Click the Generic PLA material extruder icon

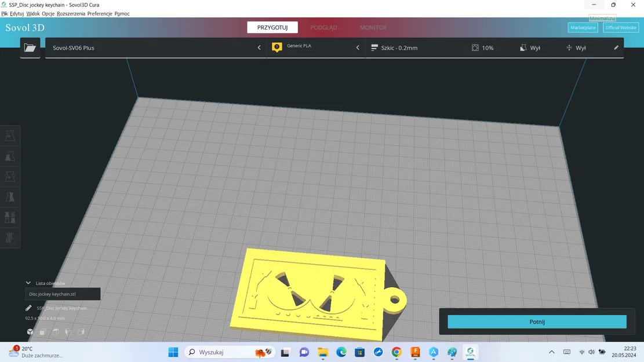click(x=277, y=47)
